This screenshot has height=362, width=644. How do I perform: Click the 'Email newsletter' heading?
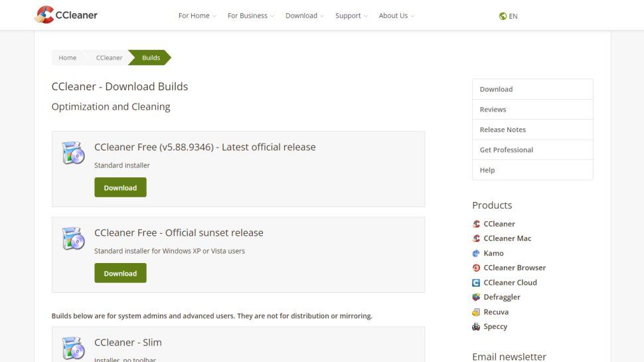(509, 357)
